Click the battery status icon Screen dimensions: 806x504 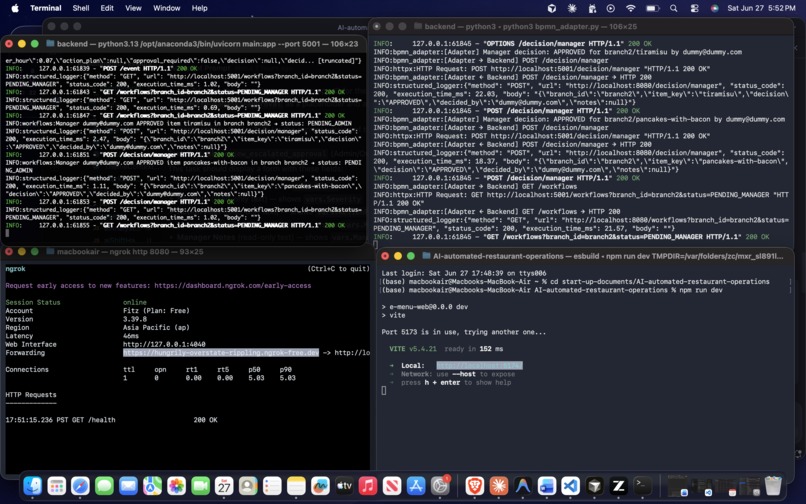coord(653,8)
